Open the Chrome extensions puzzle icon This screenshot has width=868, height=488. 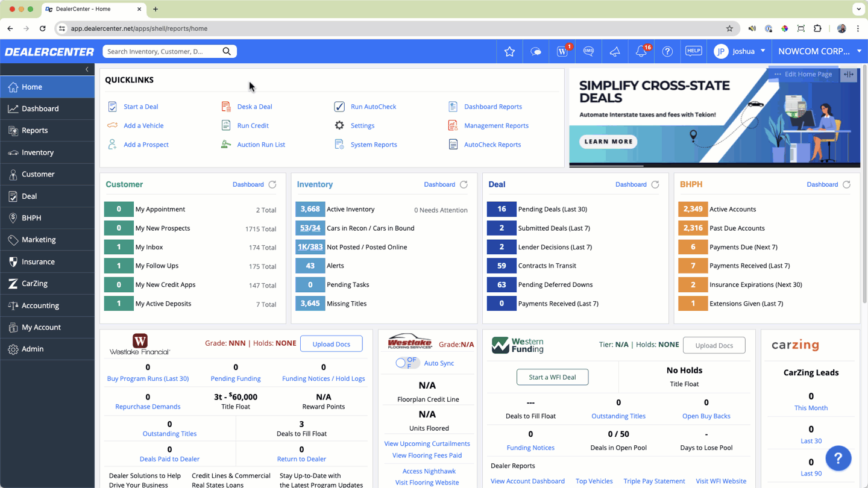(x=817, y=28)
